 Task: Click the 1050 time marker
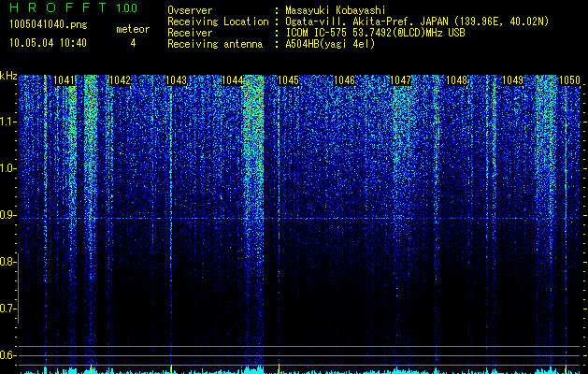pyautogui.click(x=569, y=80)
